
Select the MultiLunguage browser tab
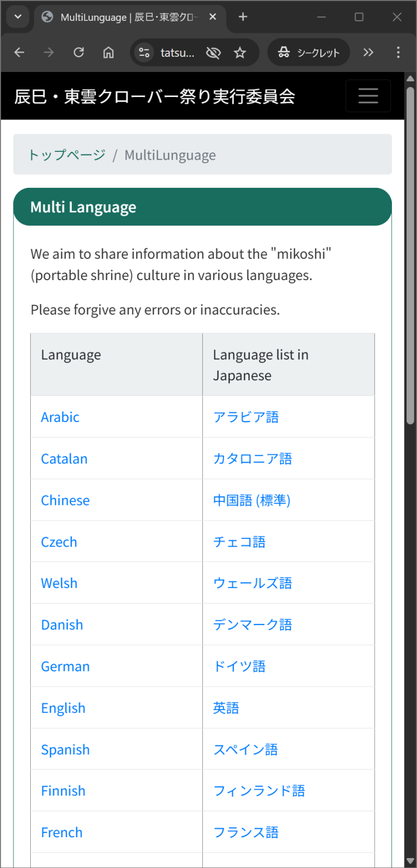(125, 17)
